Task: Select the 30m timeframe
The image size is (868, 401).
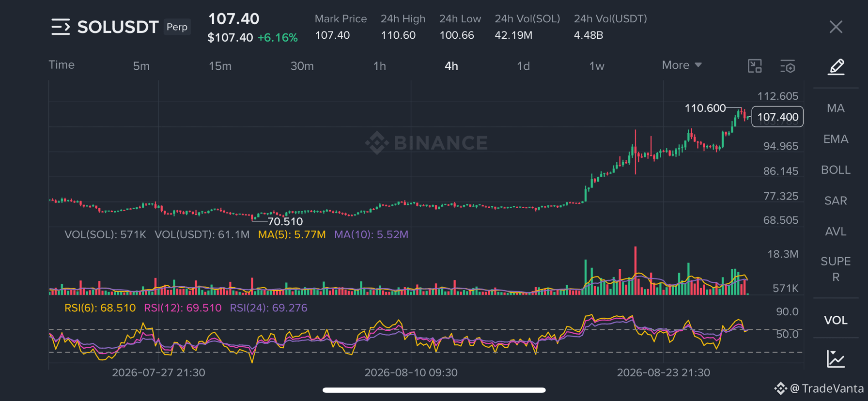Action: 302,66
